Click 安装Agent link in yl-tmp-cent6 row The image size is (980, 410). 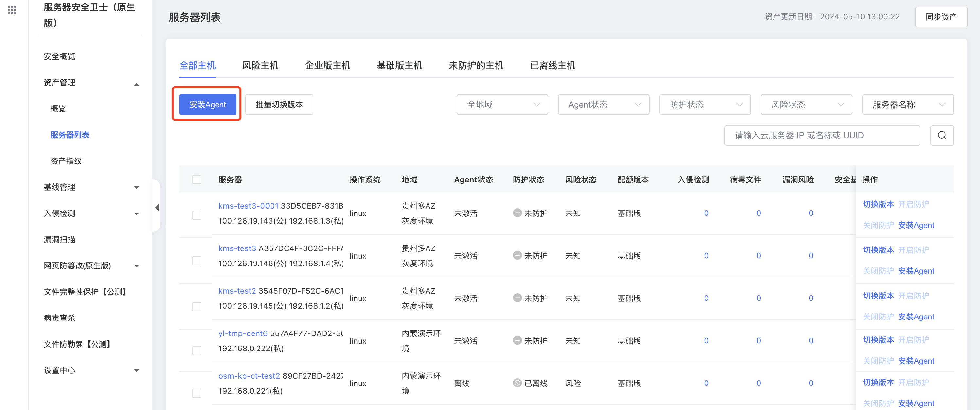pos(916,361)
